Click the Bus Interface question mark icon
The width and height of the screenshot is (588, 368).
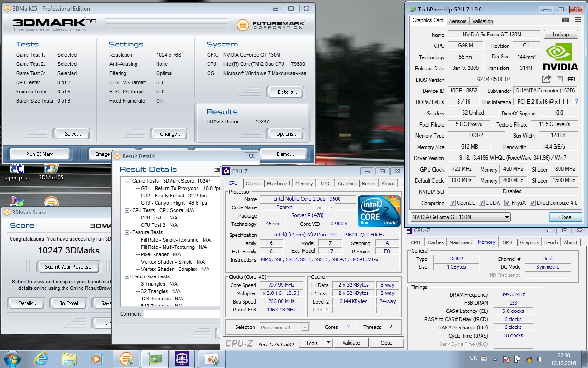click(x=577, y=102)
